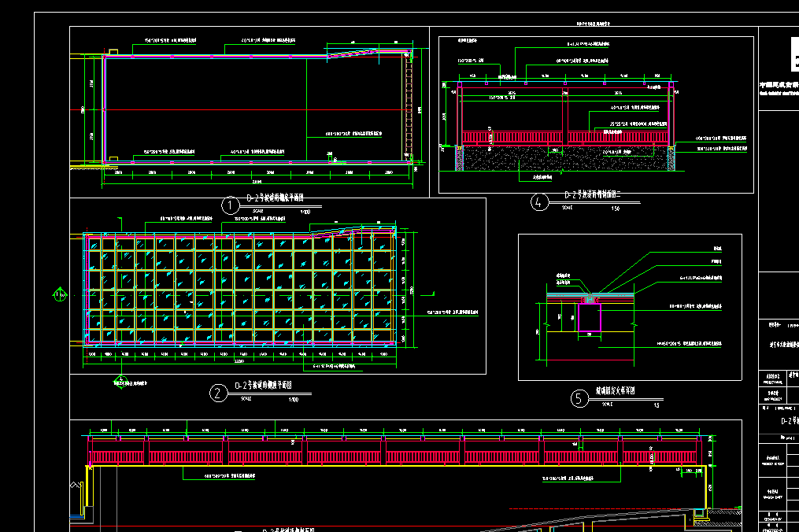This screenshot has height=532, width=799.
Task: Click the circled number 5 drawing bubble
Action: click(x=579, y=398)
